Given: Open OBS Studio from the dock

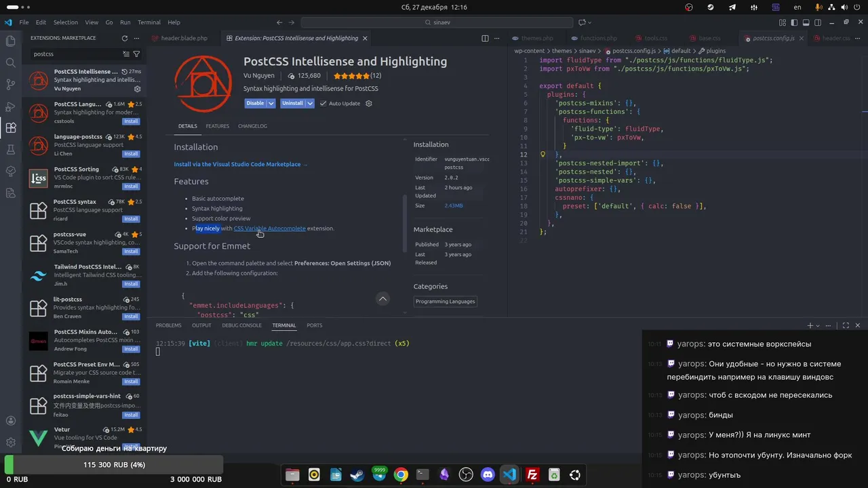Looking at the screenshot, I should pyautogui.click(x=466, y=475).
